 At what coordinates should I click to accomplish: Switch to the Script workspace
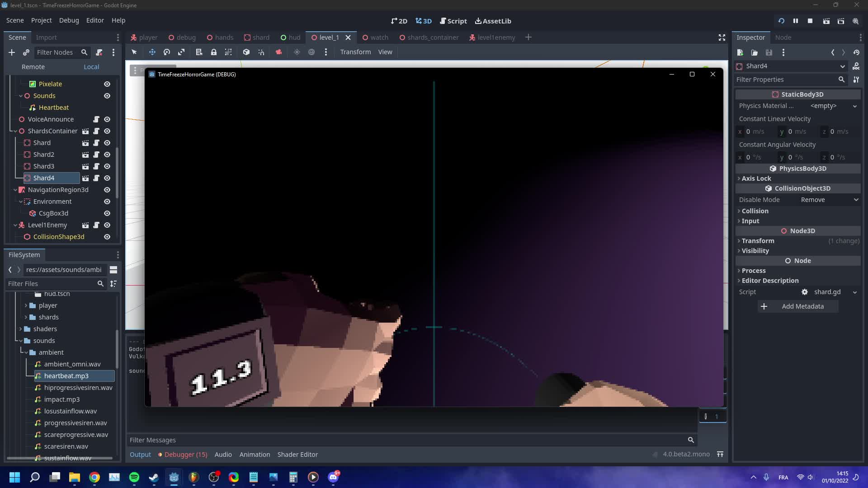[453, 21]
